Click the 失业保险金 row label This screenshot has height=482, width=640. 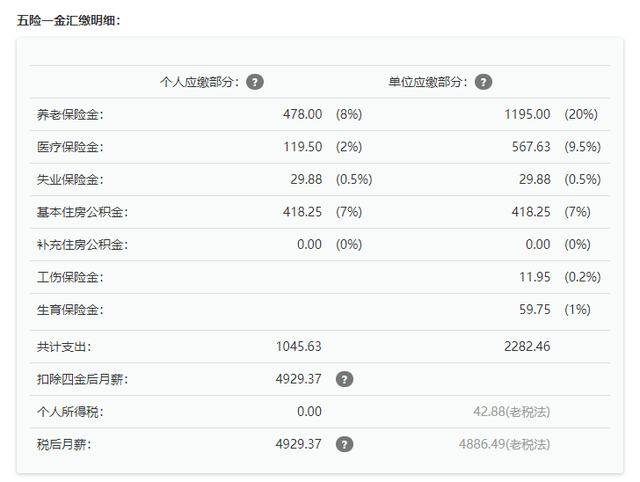point(70,180)
